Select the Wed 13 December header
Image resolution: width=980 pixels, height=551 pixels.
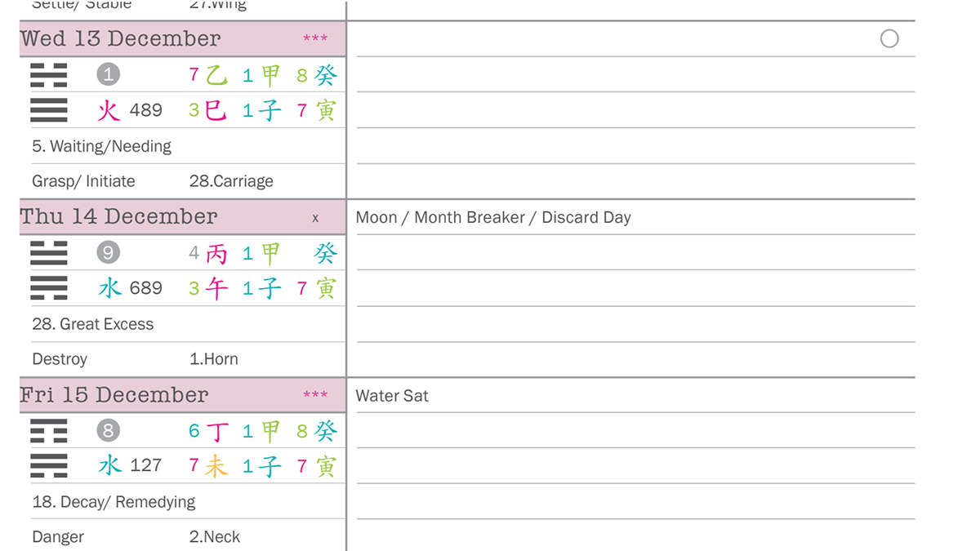point(183,39)
